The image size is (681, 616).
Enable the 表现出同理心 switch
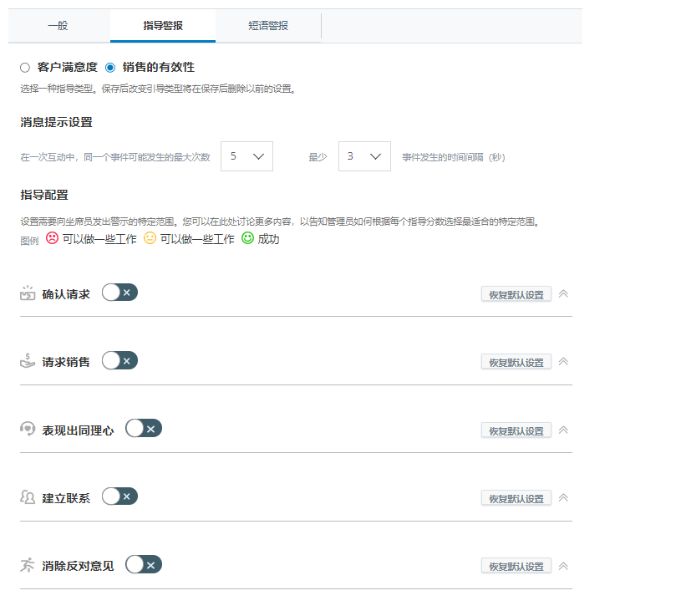pyautogui.click(x=144, y=429)
